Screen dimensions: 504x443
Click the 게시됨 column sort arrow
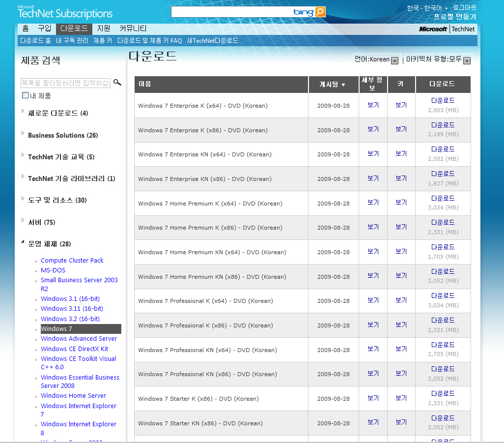tap(343, 85)
